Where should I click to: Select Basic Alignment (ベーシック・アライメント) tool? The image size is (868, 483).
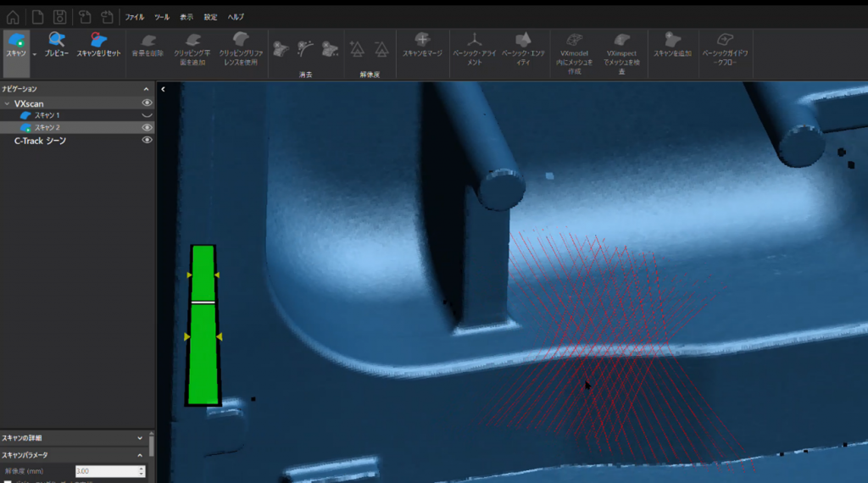[476, 40]
